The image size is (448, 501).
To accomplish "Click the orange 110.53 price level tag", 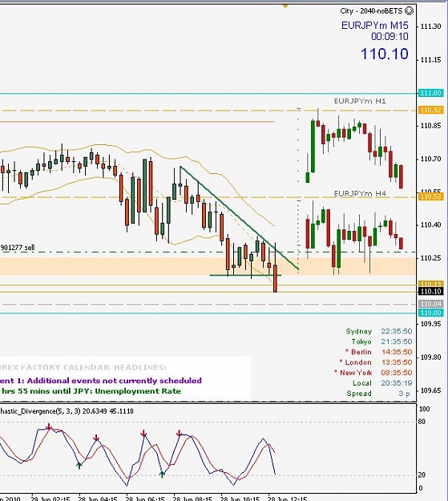I will [x=430, y=196].
